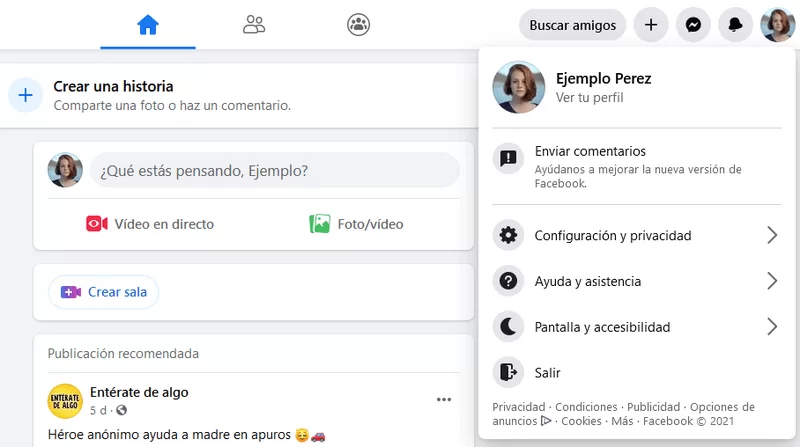Click purple video room icon

coord(71,292)
